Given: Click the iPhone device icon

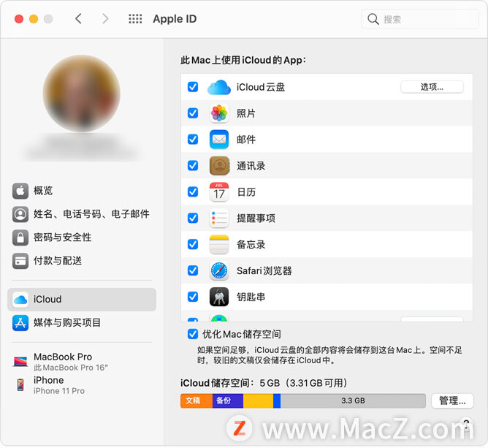Looking at the screenshot, I should pos(20,385).
